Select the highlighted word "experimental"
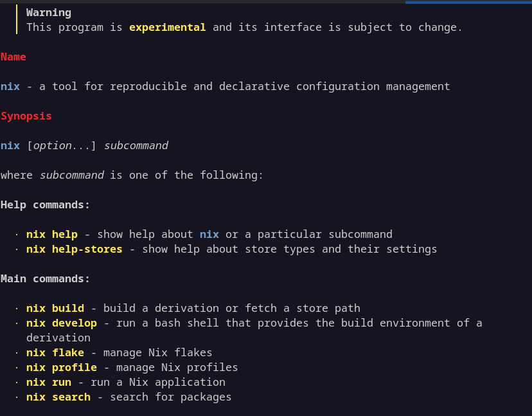The height and width of the screenshot is (416, 532). tap(167, 28)
